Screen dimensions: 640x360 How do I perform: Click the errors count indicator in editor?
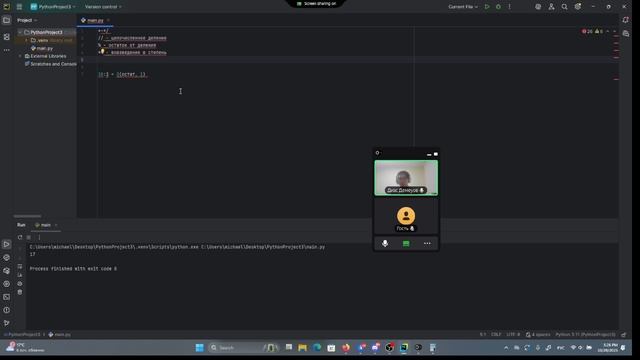click(587, 31)
